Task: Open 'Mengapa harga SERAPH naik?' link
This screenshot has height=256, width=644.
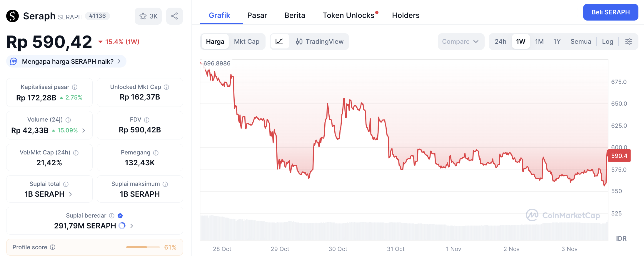Action: pyautogui.click(x=67, y=61)
